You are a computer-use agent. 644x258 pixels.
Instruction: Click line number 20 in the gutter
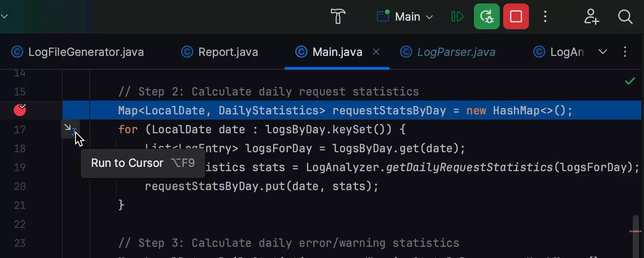tap(20, 187)
